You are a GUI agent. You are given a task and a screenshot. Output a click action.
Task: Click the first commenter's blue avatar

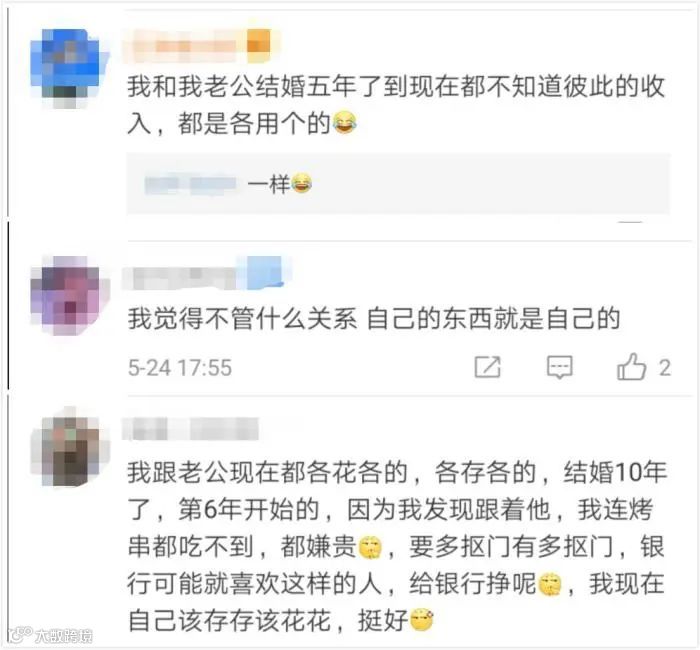69,68
